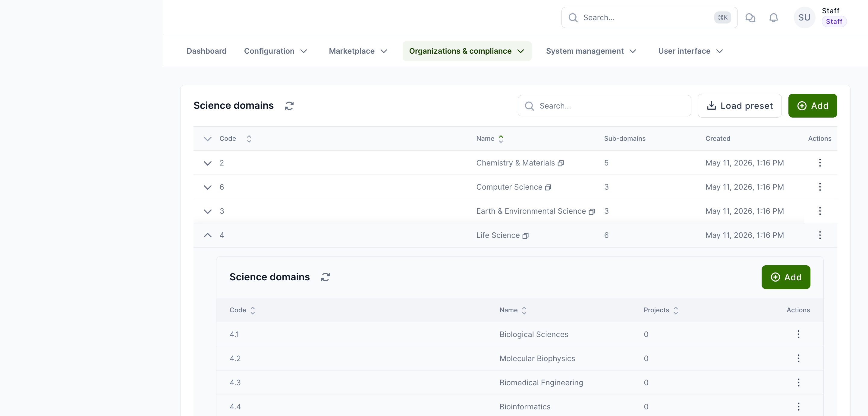Click the Created column header
This screenshot has height=416, width=868.
[718, 139]
